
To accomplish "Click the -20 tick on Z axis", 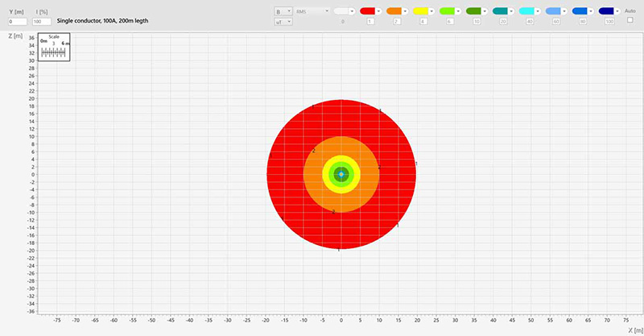I will point(31,251).
